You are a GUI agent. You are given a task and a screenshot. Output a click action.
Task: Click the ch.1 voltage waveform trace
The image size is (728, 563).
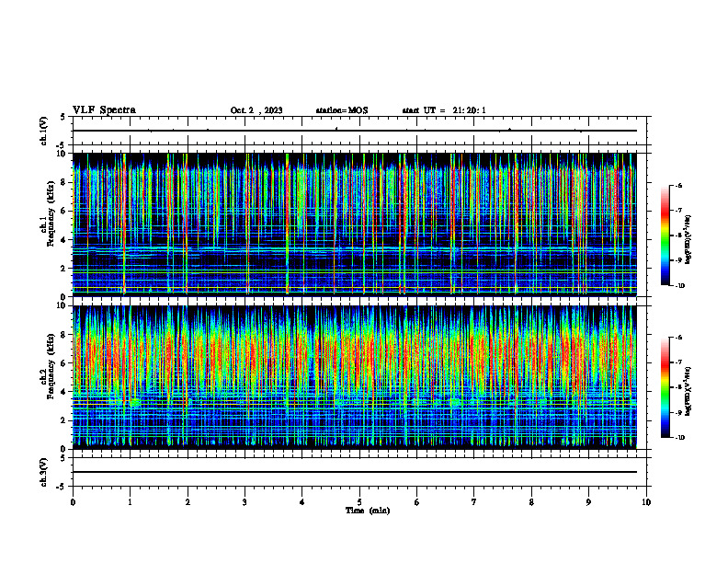click(x=354, y=131)
